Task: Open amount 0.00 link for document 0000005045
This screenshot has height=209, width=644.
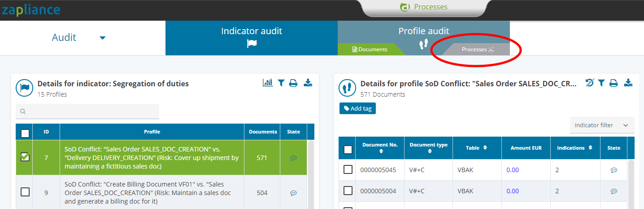Action: pyautogui.click(x=513, y=170)
